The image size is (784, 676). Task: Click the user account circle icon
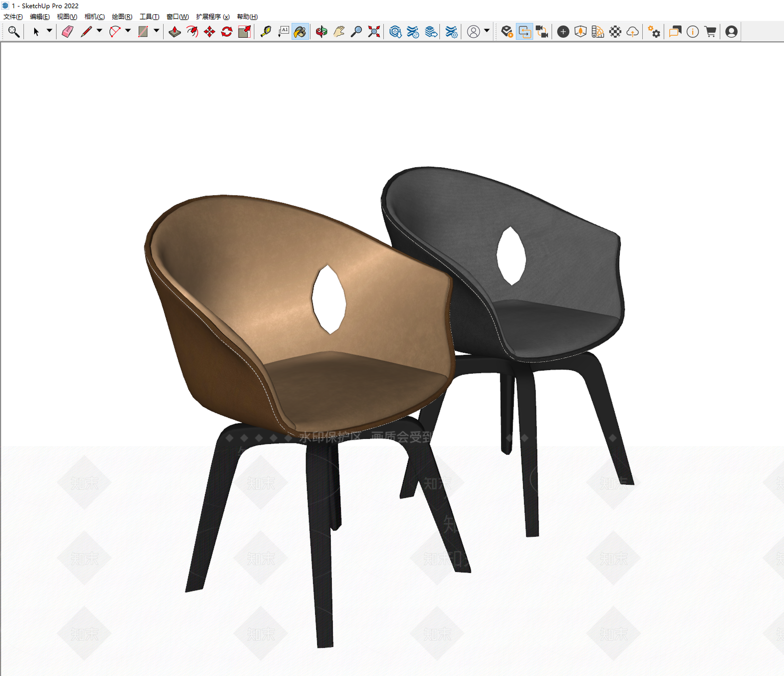pos(473,32)
